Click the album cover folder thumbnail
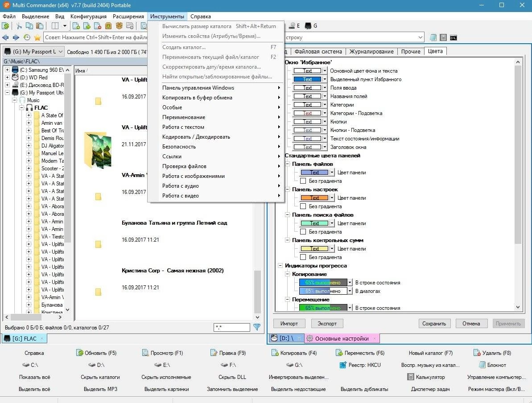Viewport: 532px width, 403px height. coord(98,150)
